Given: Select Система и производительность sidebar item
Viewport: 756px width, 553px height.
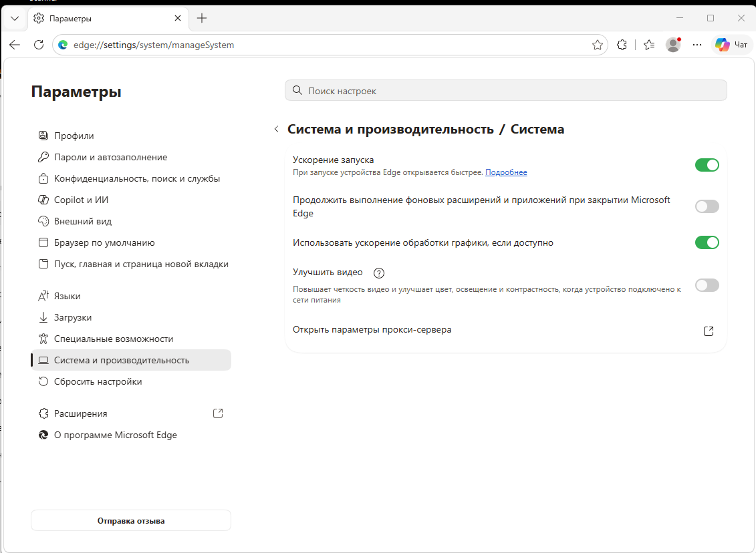Looking at the screenshot, I should [131, 360].
